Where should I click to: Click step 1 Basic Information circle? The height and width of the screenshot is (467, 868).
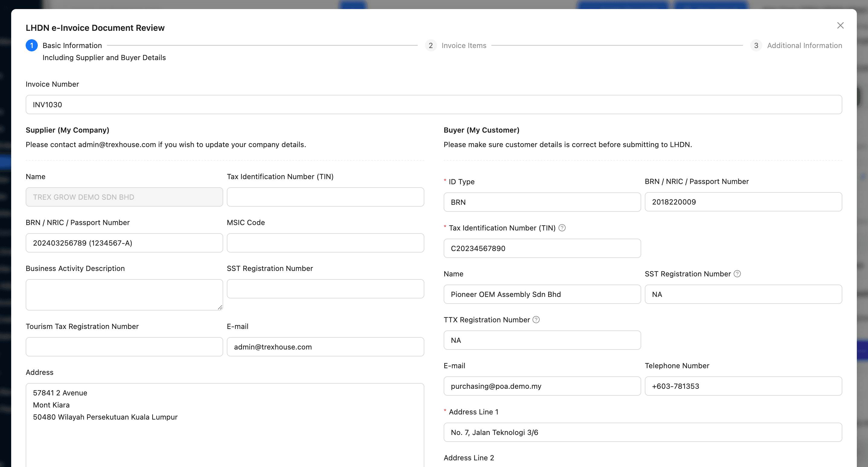pyautogui.click(x=31, y=45)
